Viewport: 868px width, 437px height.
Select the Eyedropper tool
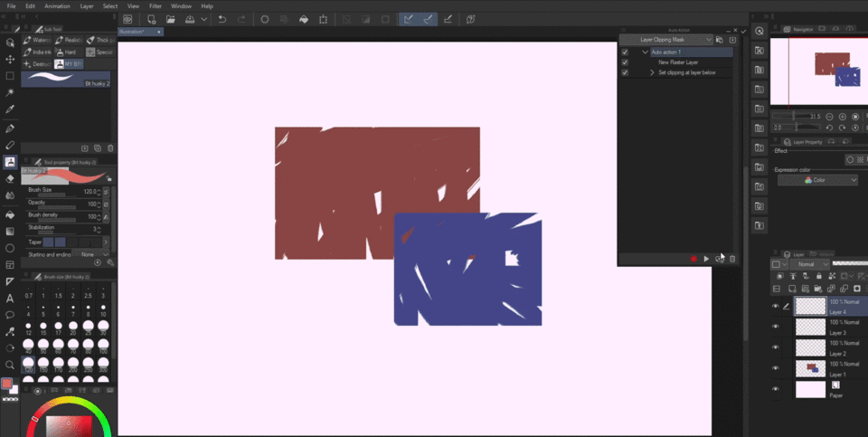tap(10, 109)
